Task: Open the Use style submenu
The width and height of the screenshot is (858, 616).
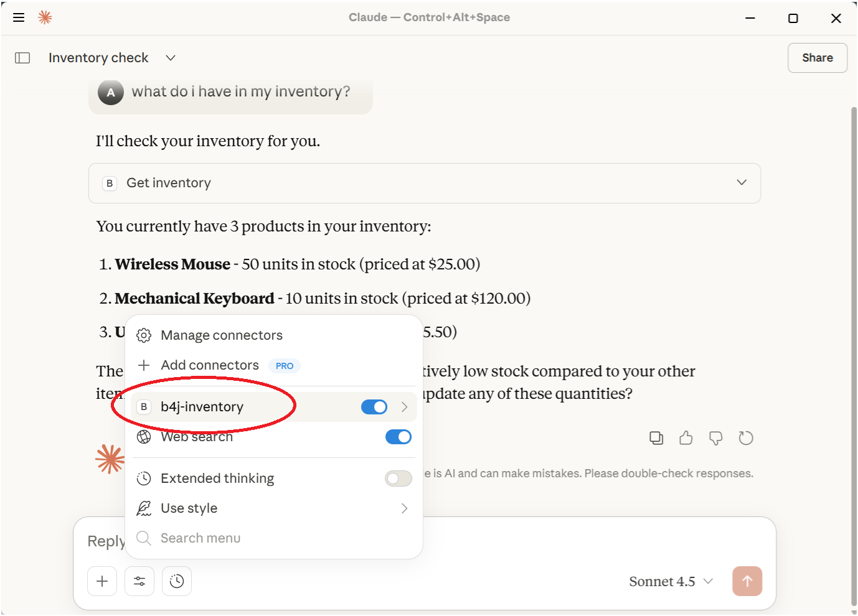Action: tap(273, 508)
